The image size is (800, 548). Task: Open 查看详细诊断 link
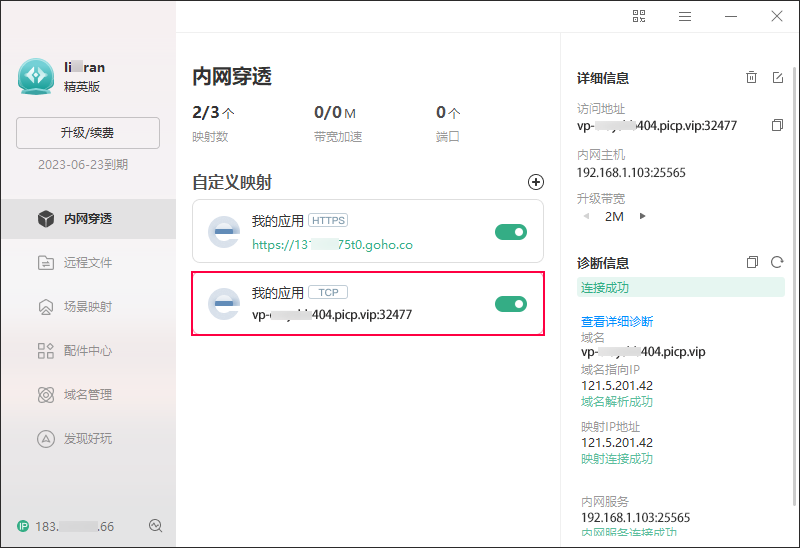point(617,321)
